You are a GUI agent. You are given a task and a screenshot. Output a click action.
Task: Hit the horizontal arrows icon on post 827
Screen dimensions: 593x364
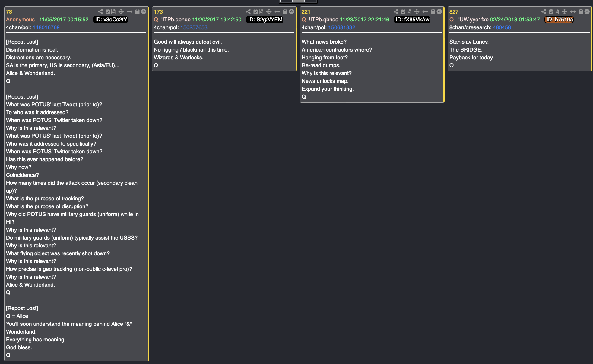(573, 12)
